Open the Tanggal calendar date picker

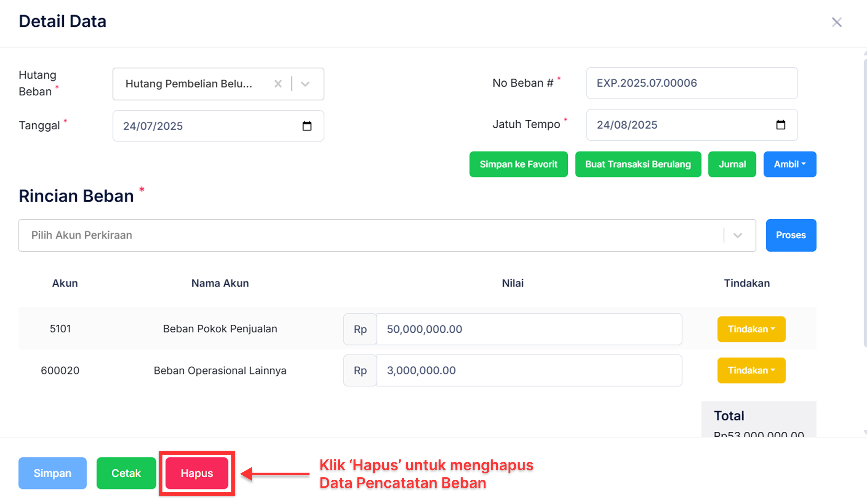click(x=307, y=126)
